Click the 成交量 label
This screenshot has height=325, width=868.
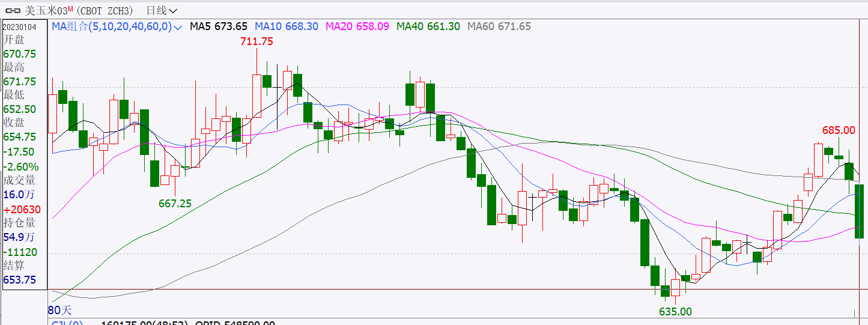click(20, 180)
